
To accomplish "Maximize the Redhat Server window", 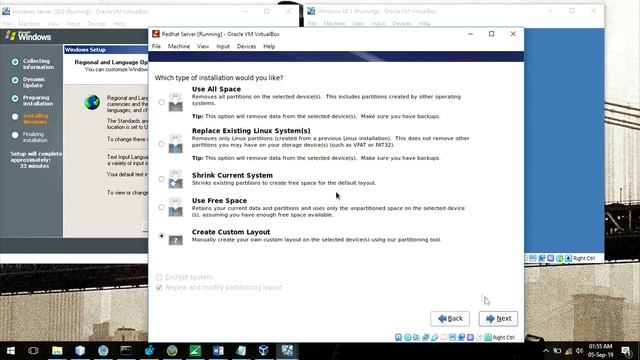I will 491,34.
